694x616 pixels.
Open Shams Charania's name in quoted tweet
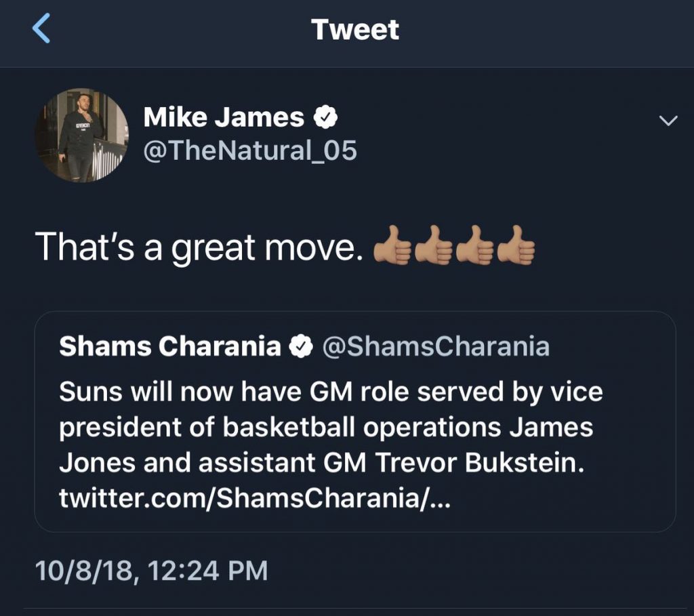[x=169, y=347]
